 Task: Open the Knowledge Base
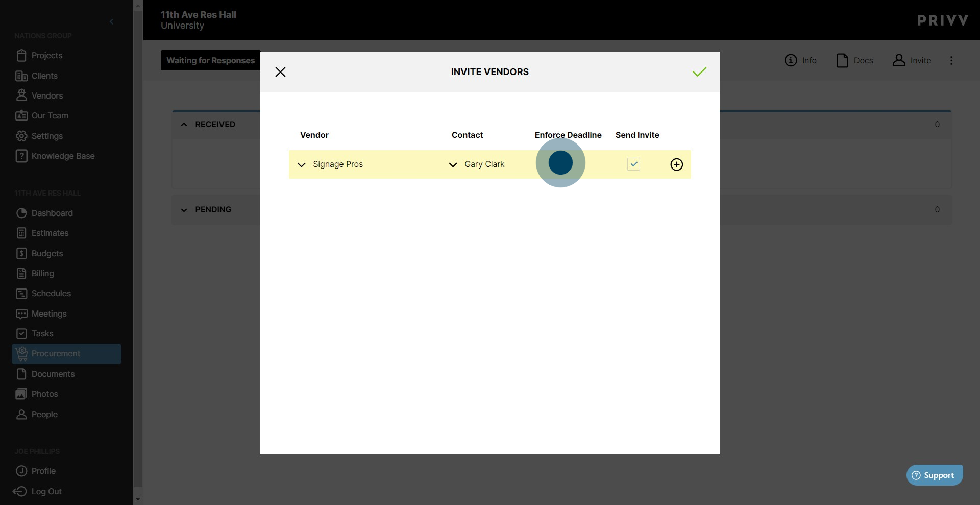[x=63, y=156]
